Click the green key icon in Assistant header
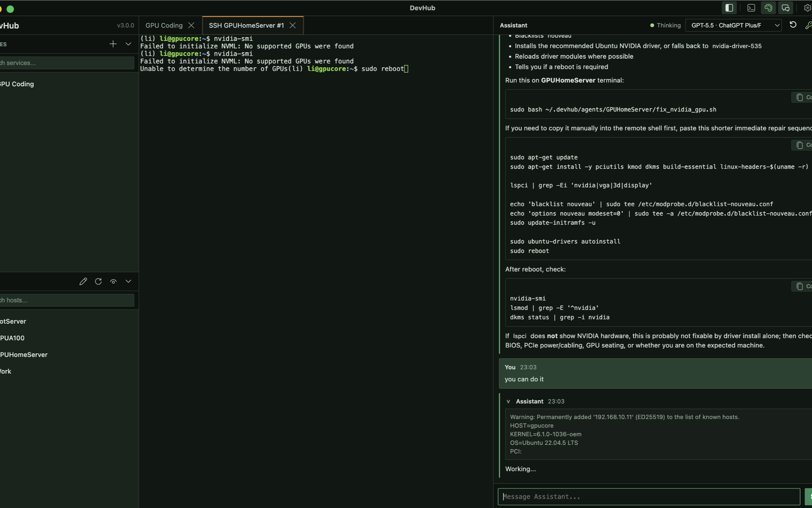 tap(808, 25)
